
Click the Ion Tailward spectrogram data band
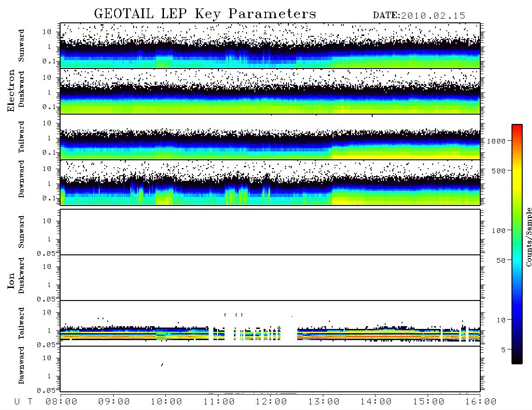(x=270, y=334)
